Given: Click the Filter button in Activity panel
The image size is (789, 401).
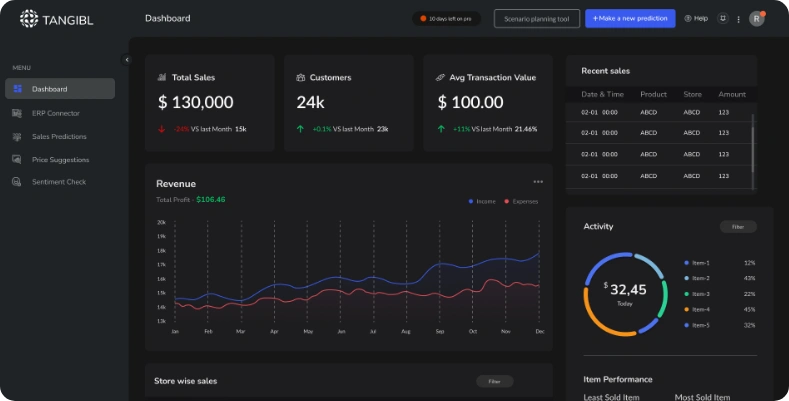Looking at the screenshot, I should [x=738, y=227].
